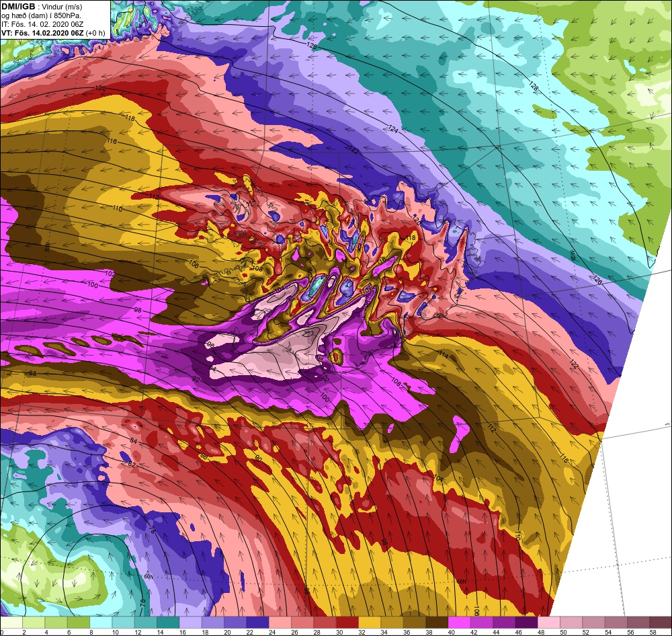The height and width of the screenshot is (636, 672).
Task: Click the legend scale number 32
Action: (362, 632)
